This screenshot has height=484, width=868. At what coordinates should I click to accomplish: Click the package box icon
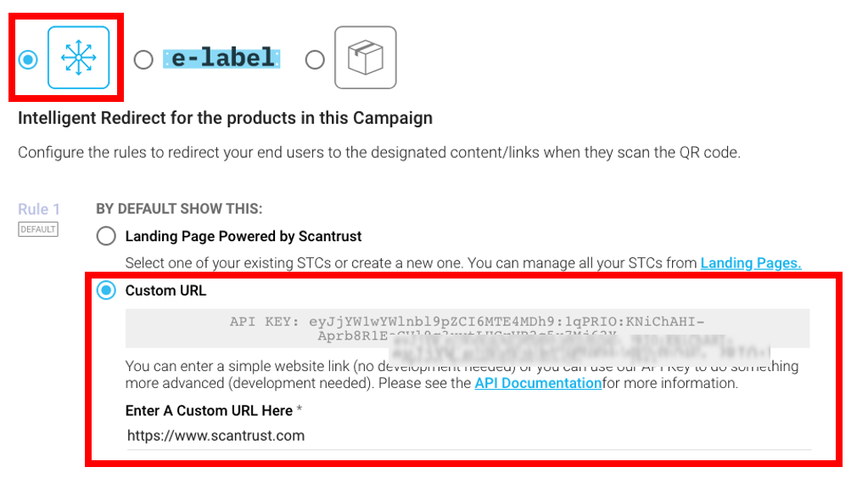coord(365,58)
